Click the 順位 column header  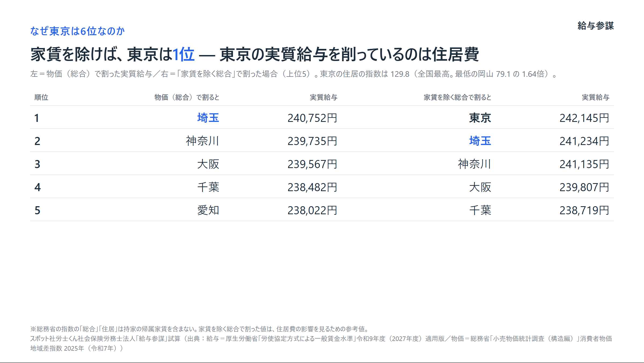pyautogui.click(x=41, y=97)
